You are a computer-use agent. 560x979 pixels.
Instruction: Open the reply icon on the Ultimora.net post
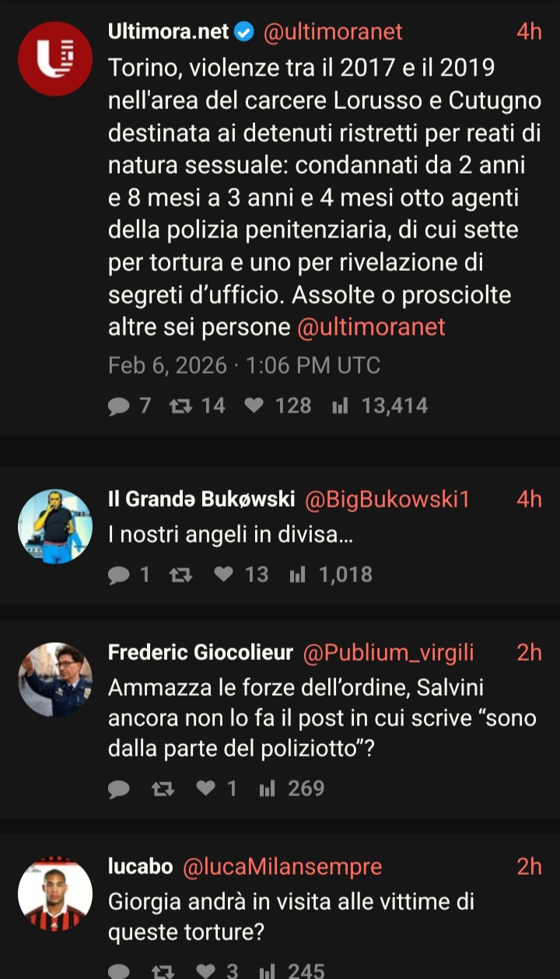(x=119, y=405)
